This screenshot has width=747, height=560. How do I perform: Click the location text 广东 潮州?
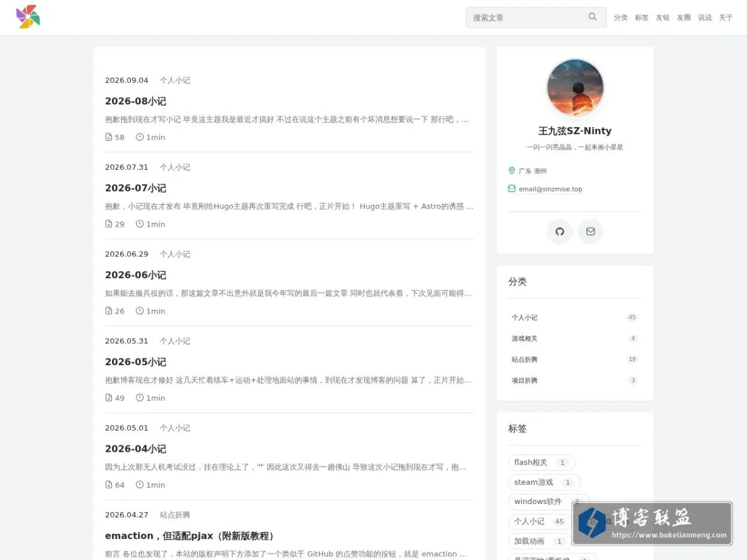point(532,171)
